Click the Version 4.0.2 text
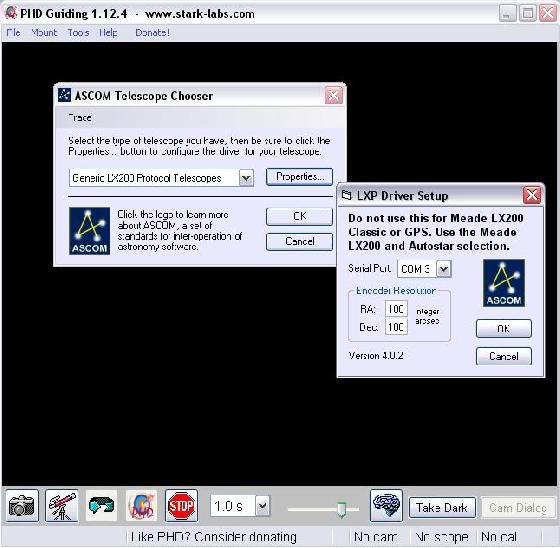Viewport: 560px width, 548px height. click(376, 355)
